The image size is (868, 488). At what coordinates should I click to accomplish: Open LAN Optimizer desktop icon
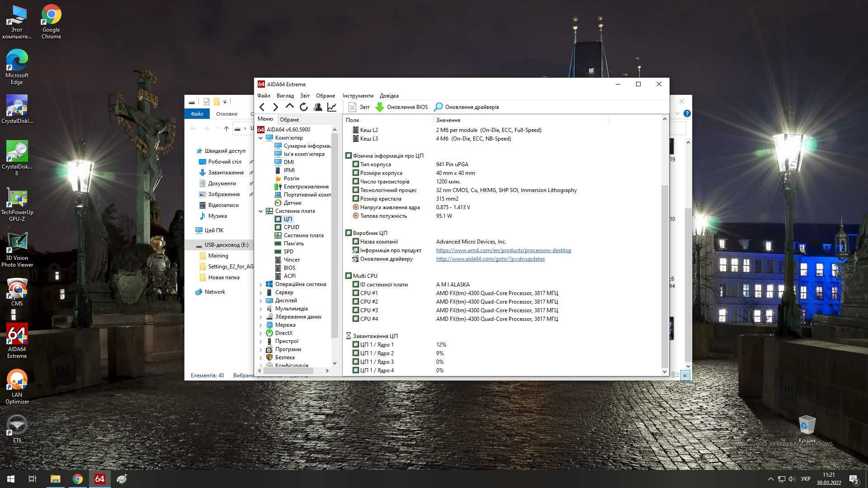point(17,387)
